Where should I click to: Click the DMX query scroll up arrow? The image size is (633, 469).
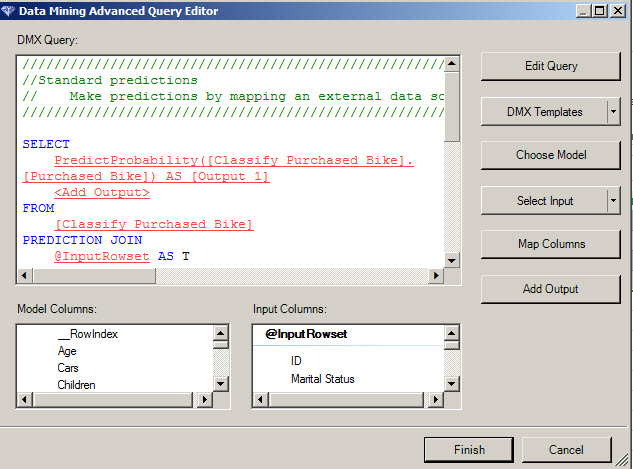[452, 64]
